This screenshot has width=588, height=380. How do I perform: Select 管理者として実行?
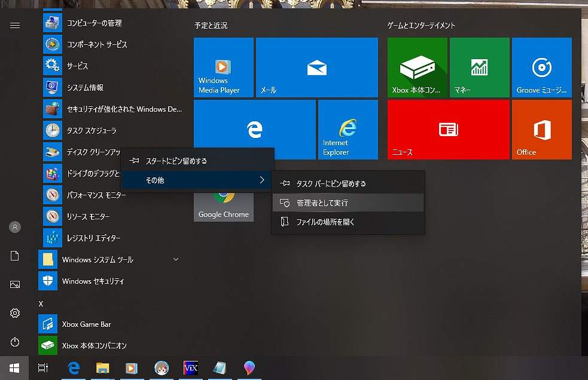348,203
